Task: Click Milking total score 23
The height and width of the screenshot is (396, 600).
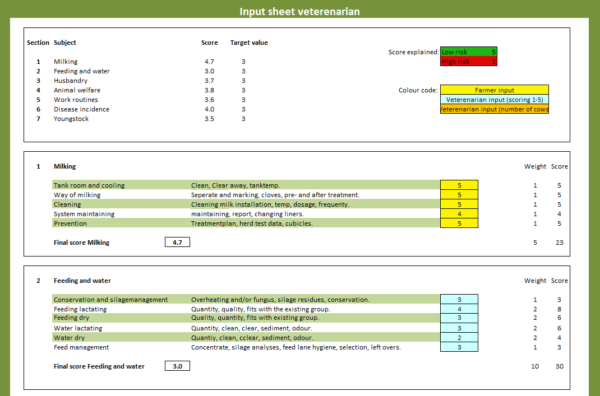Action: pos(559,242)
